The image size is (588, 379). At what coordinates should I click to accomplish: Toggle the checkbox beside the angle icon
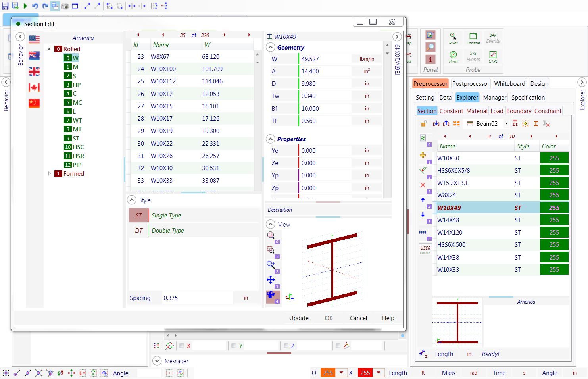point(338,346)
